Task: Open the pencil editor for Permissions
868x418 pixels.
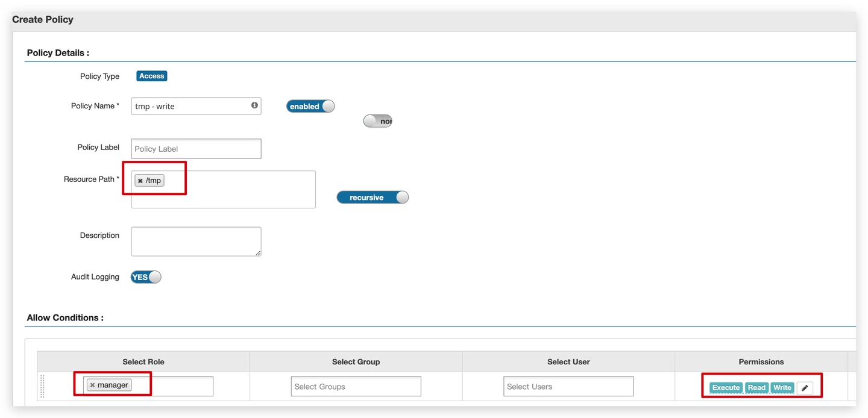Action: (805, 388)
